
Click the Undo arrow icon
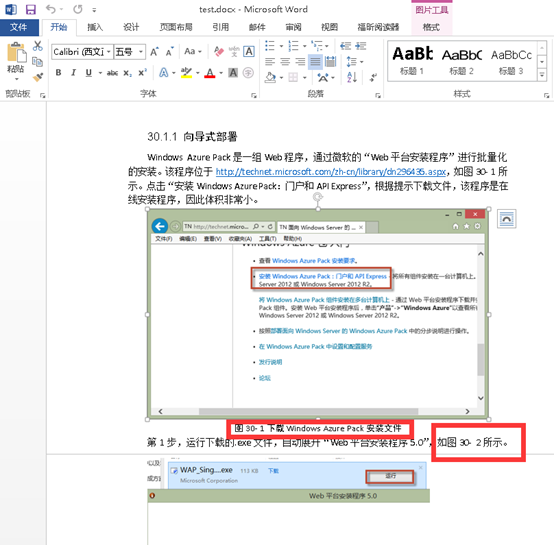(x=51, y=9)
